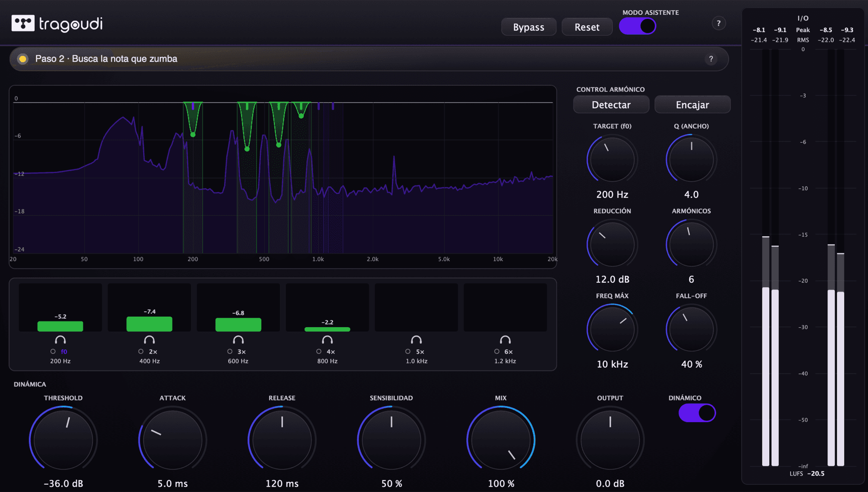
Task: Click the 1.2 kHz label under 6×
Action: pyautogui.click(x=505, y=361)
